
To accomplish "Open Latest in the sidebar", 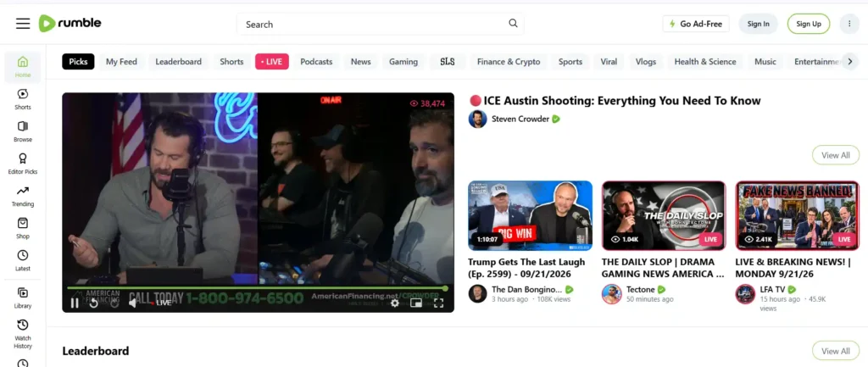I will coord(23,260).
